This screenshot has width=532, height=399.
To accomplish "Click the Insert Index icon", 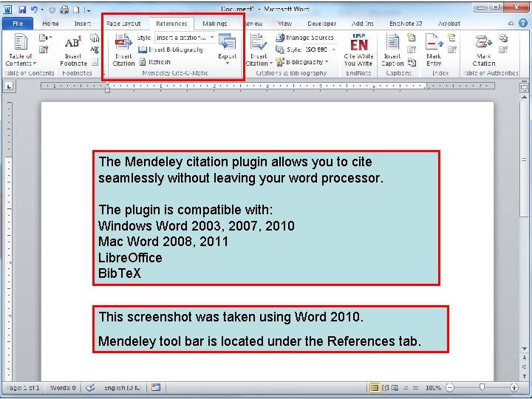I will point(451,38).
